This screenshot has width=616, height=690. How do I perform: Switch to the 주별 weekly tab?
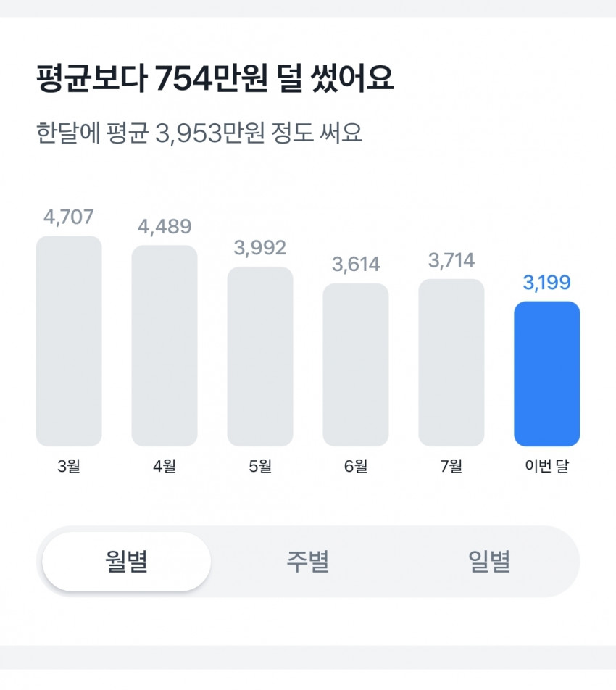point(308,561)
